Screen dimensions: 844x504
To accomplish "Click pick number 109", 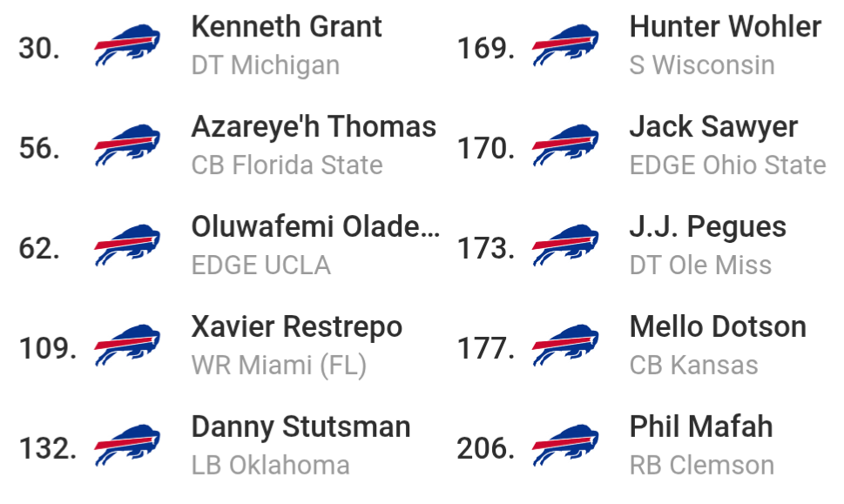I will click(x=47, y=348).
